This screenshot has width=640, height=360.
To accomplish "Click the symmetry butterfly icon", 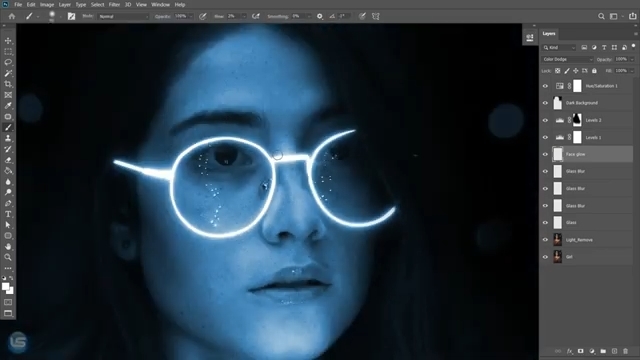I will [376, 16].
